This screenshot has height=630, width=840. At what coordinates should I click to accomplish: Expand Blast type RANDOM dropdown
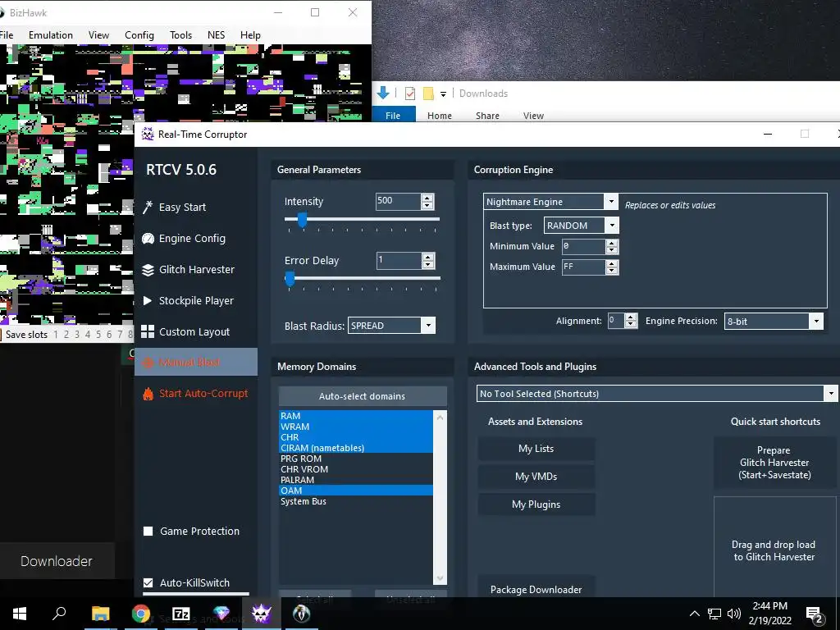pyautogui.click(x=612, y=226)
